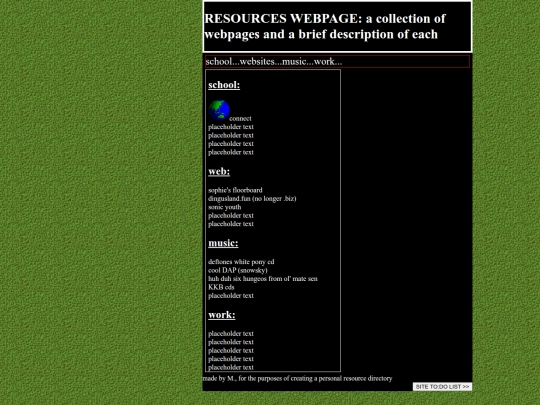Open the sonic youth link
This screenshot has width=540, height=405.
225,207
